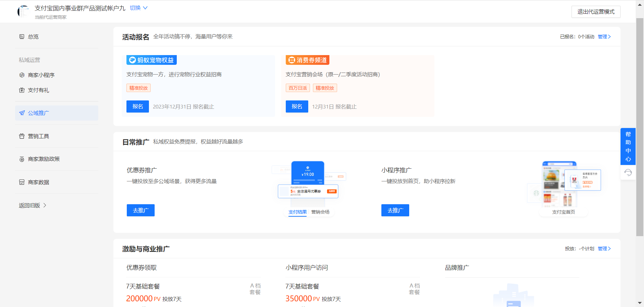Click the page vertical scrollbar
This screenshot has height=307, width=644.
click(640, 128)
